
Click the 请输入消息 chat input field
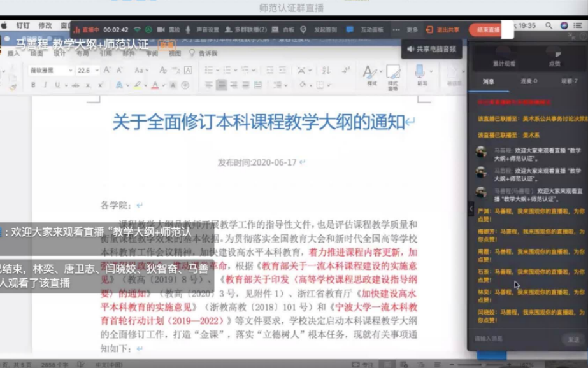[x=516, y=339]
